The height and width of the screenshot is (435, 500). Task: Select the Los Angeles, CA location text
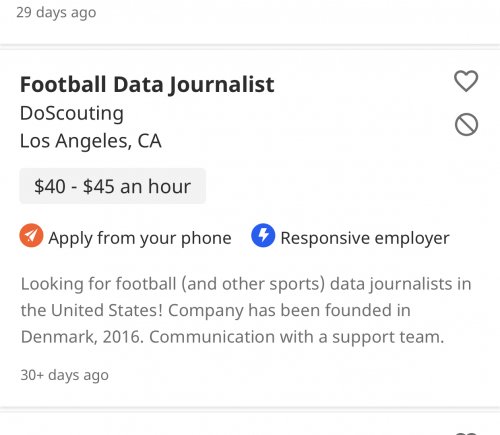[91, 141]
